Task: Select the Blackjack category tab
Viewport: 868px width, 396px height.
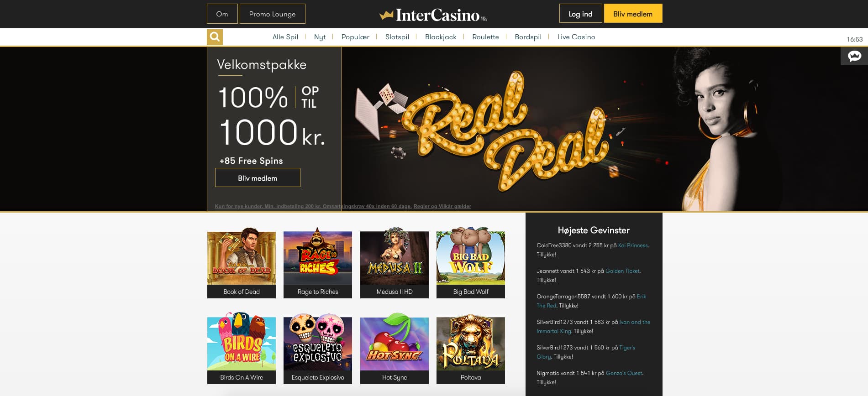Action: tap(441, 37)
